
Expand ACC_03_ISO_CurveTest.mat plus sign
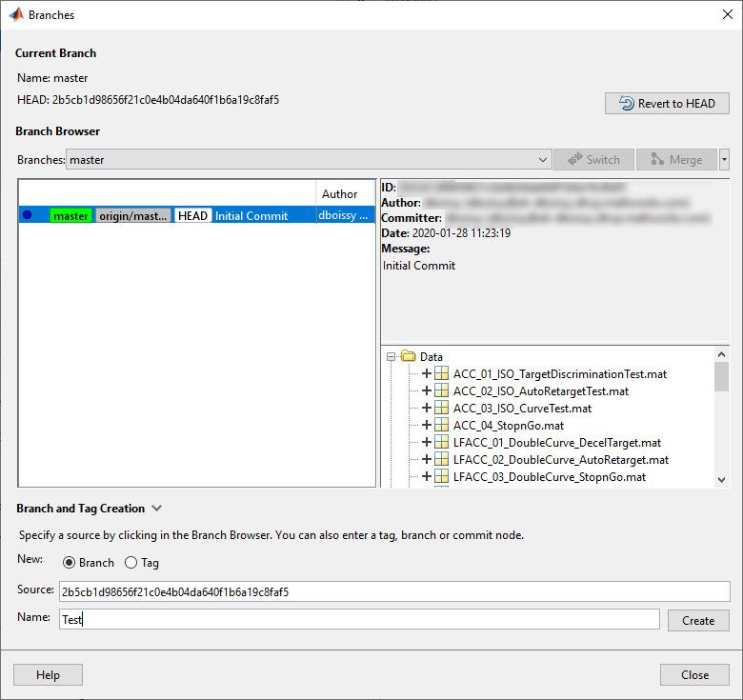(426, 408)
